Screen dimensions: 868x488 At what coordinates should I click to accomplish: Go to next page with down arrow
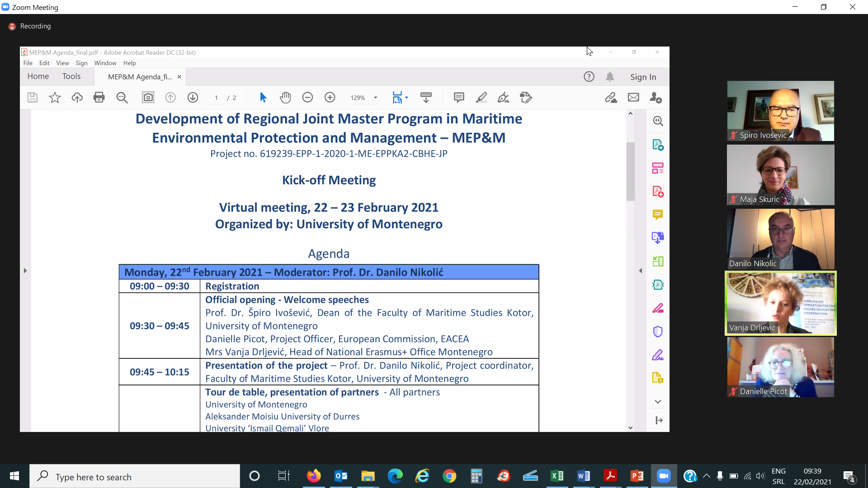(x=193, y=98)
